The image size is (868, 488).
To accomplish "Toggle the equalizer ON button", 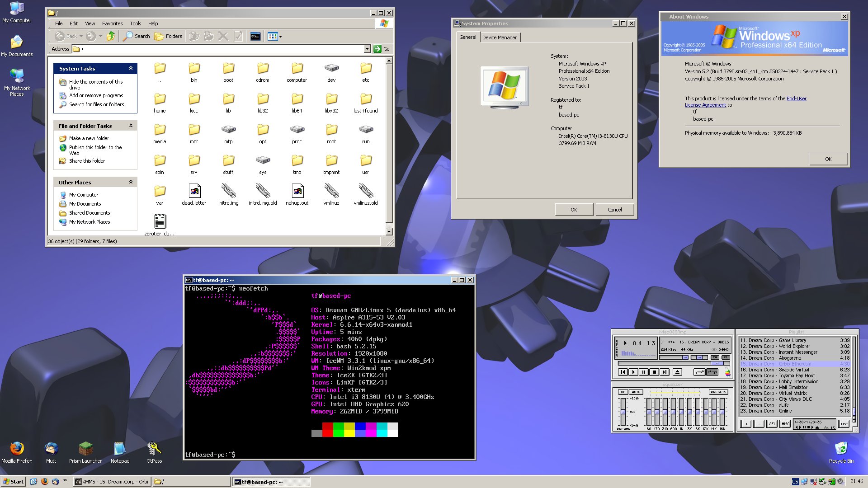I will pyautogui.click(x=623, y=392).
